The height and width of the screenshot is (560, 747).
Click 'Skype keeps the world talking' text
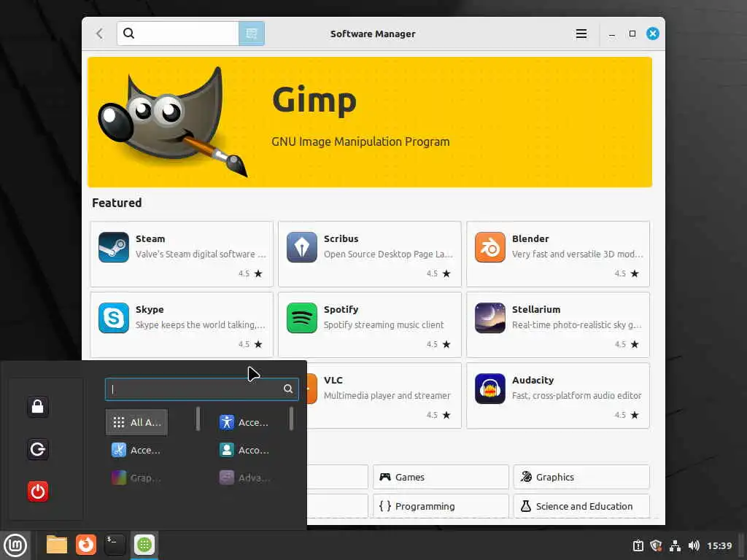[x=200, y=324]
